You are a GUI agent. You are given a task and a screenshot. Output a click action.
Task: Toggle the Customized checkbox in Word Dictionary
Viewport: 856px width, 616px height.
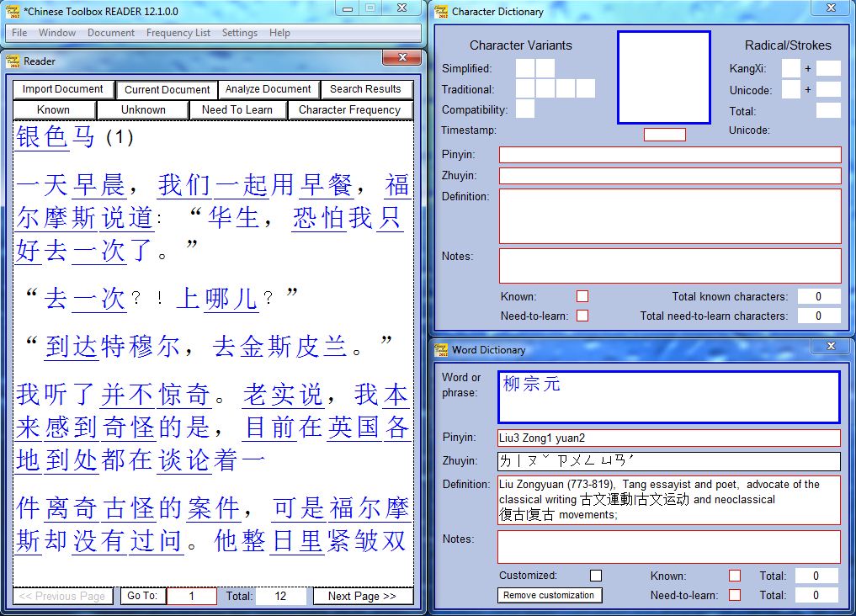tap(596, 576)
